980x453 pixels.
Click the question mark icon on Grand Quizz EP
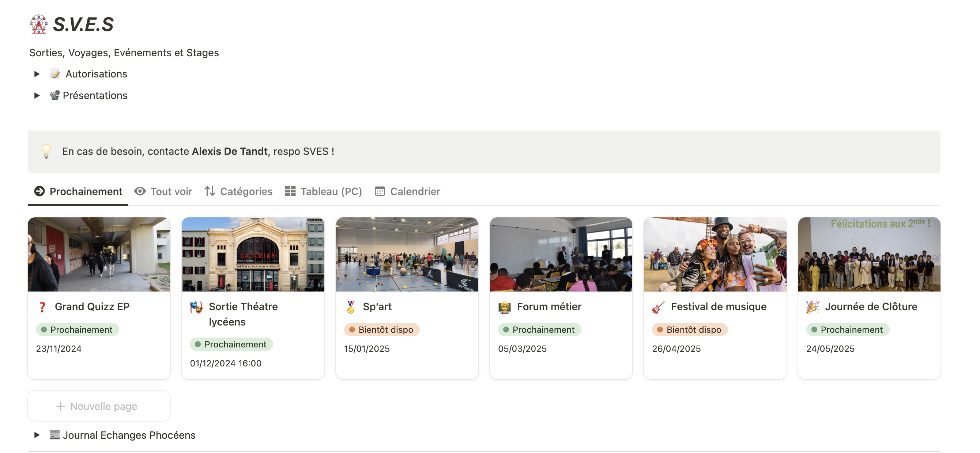[43, 307]
